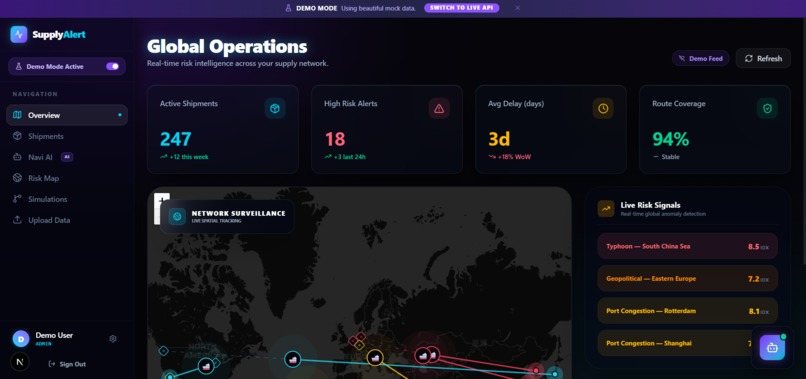Refresh the dashboard data
Viewport: 806px width, 379px height.
coord(763,59)
